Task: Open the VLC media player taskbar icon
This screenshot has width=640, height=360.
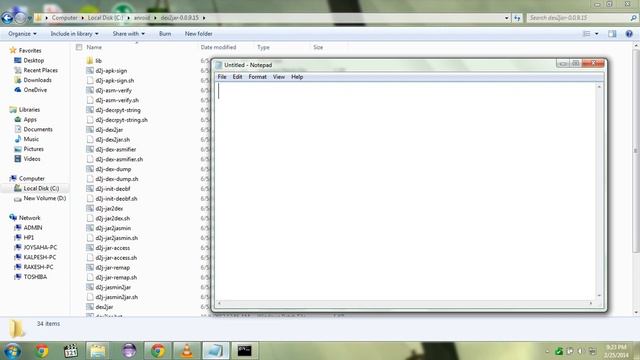Action: tap(187, 351)
